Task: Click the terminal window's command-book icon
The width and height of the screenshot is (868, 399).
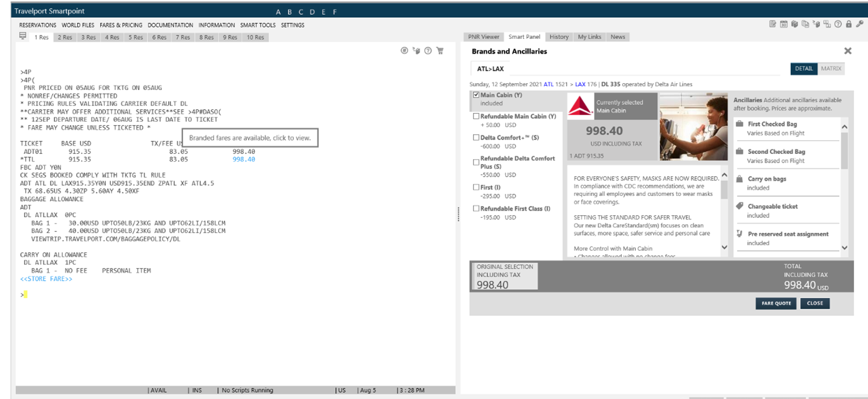Action: (x=416, y=51)
